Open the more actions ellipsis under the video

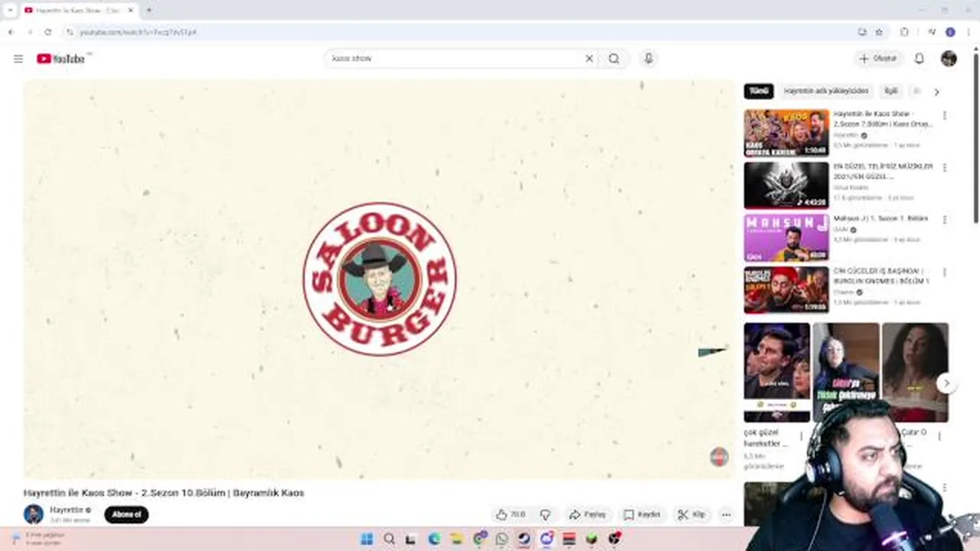click(x=726, y=515)
